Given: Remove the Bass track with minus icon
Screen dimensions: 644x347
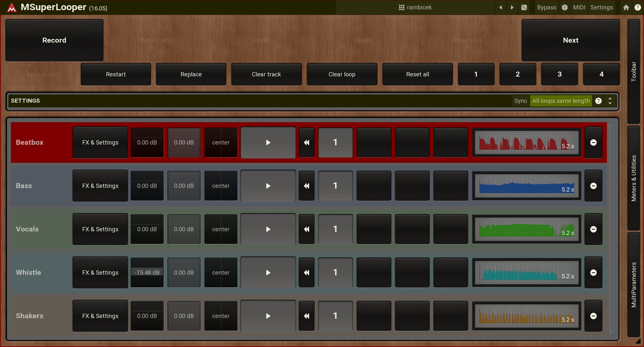Looking at the screenshot, I should pyautogui.click(x=593, y=186).
